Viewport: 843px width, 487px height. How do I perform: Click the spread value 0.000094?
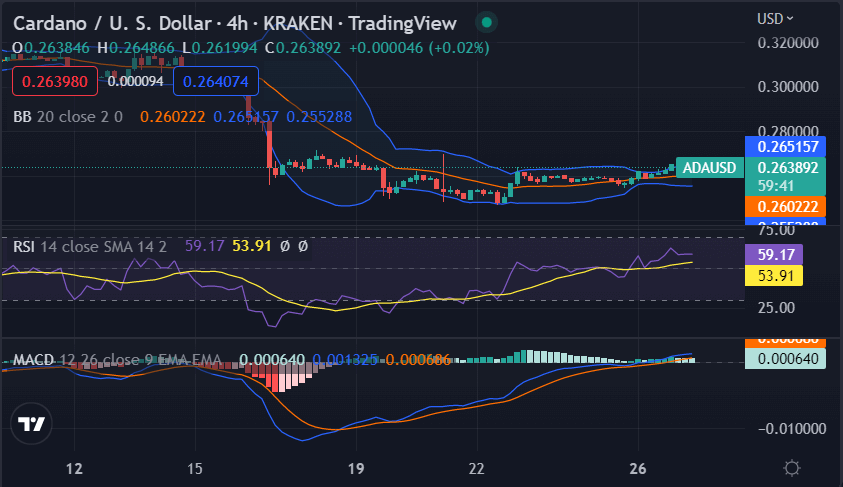pos(135,81)
